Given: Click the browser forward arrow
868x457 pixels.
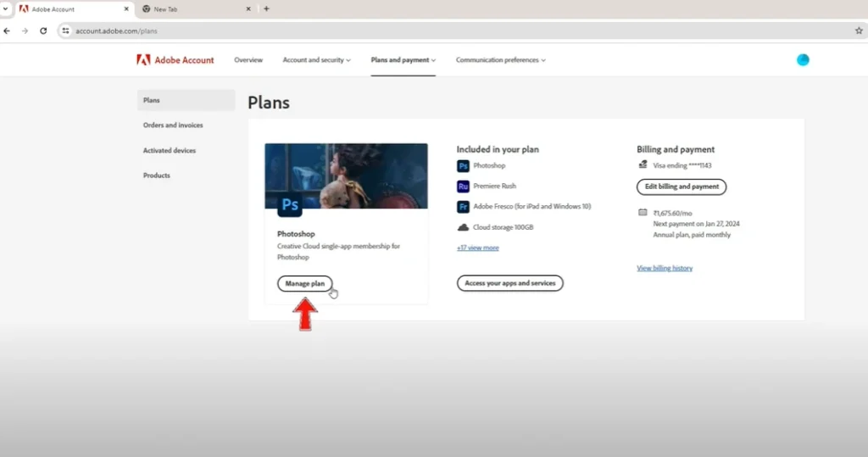Looking at the screenshot, I should [x=25, y=31].
